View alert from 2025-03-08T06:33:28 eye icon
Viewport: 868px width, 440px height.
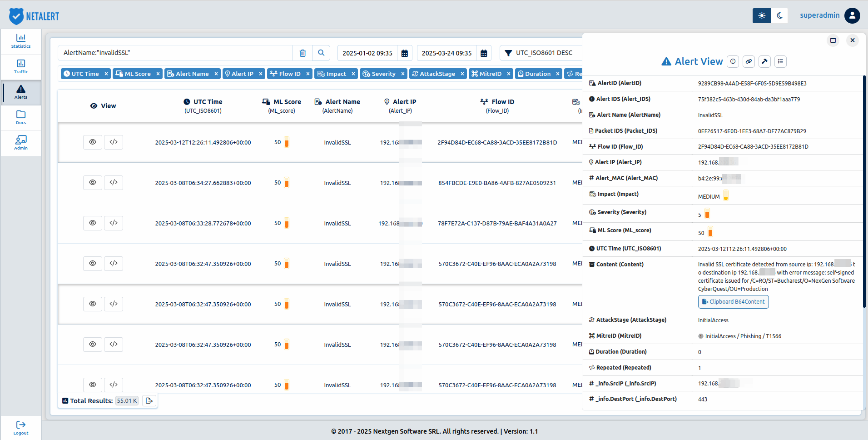tap(93, 223)
